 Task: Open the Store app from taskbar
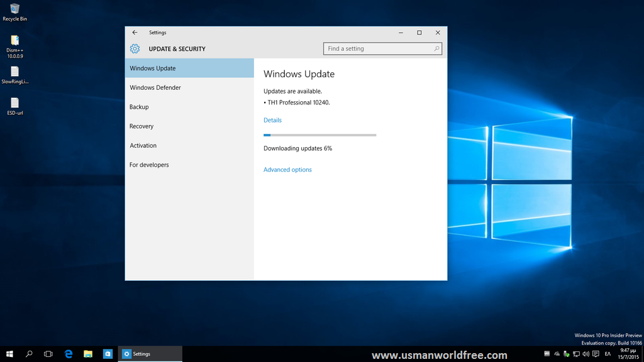(108, 354)
